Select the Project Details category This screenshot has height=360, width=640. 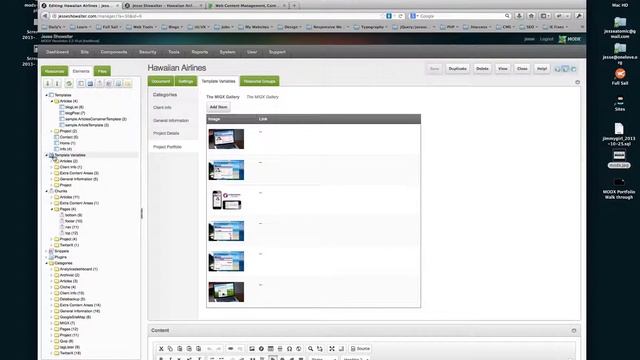coord(166,133)
